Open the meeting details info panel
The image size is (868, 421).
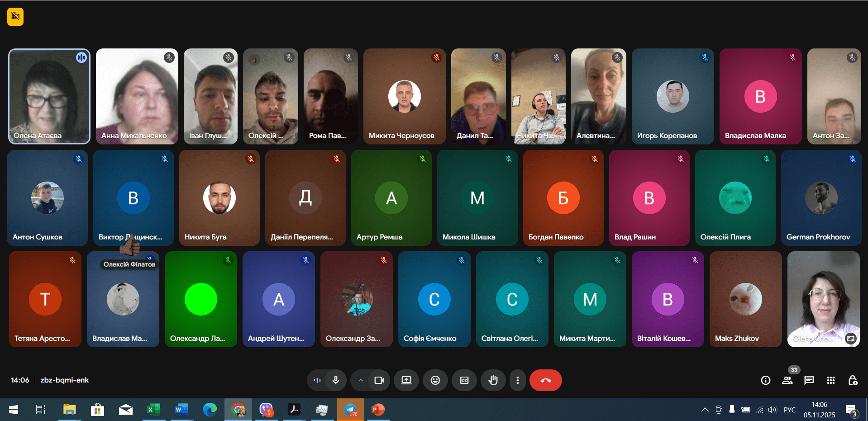point(765,380)
